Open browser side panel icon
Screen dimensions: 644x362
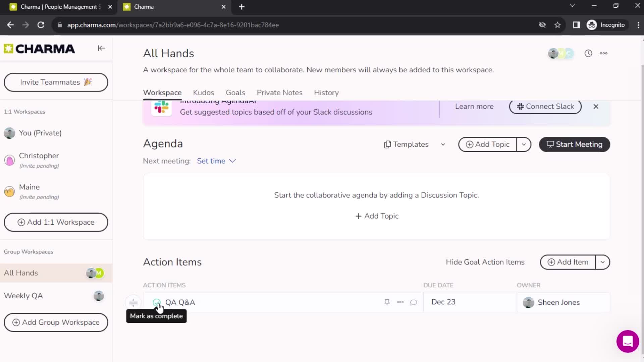click(576, 25)
